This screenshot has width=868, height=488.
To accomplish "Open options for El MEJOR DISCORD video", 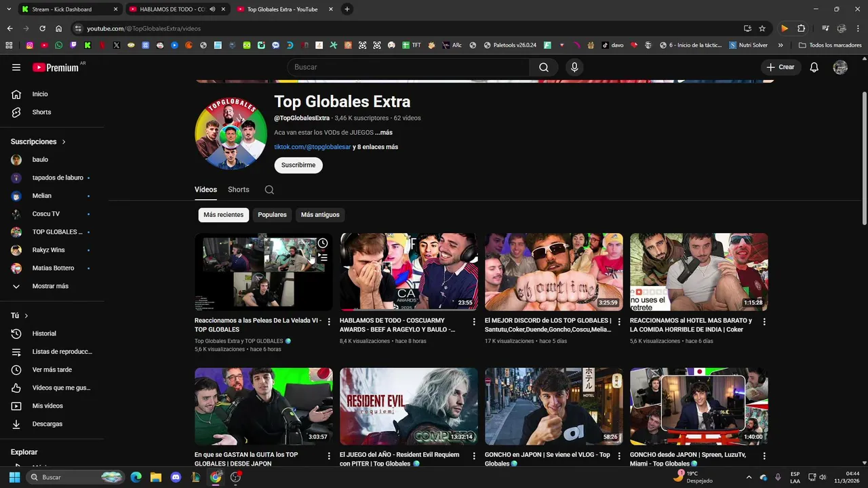I will coord(619,322).
